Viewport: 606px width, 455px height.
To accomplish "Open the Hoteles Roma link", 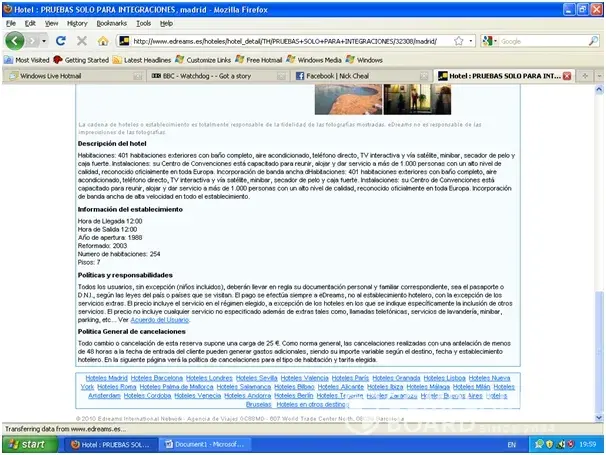I will [x=117, y=387].
